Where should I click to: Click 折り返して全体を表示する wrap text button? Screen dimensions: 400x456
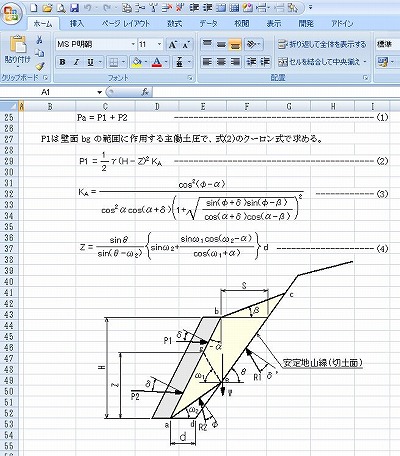point(322,44)
